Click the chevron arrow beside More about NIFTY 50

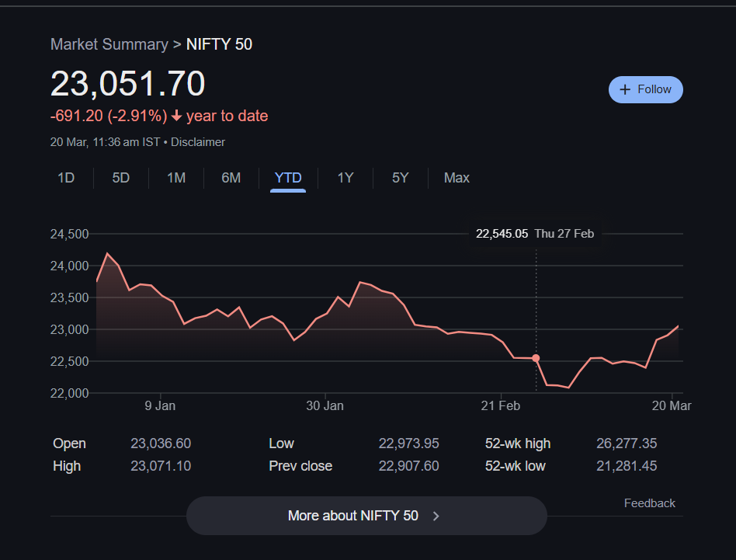pyautogui.click(x=436, y=516)
